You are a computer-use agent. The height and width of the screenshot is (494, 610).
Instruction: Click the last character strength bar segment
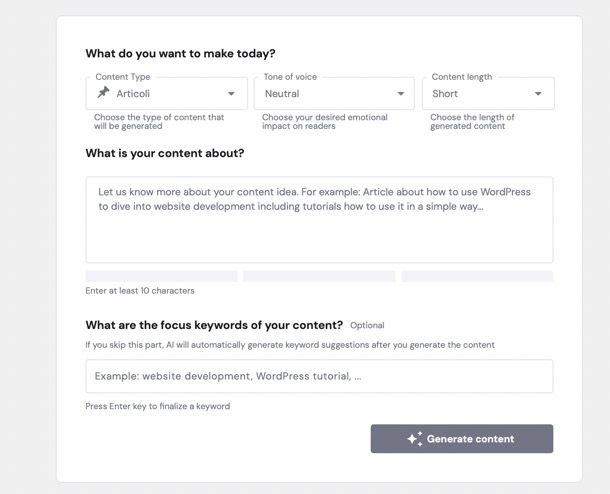pos(477,276)
